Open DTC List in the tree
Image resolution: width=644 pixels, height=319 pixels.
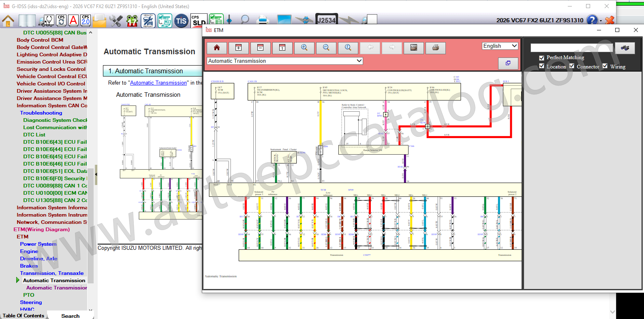coord(34,135)
